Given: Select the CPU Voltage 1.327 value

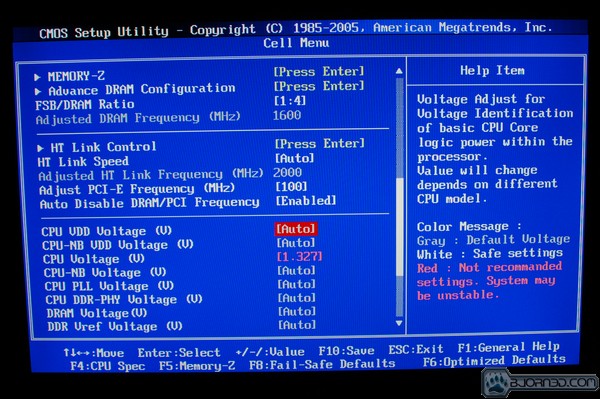Looking at the screenshot, I should coord(300,257).
